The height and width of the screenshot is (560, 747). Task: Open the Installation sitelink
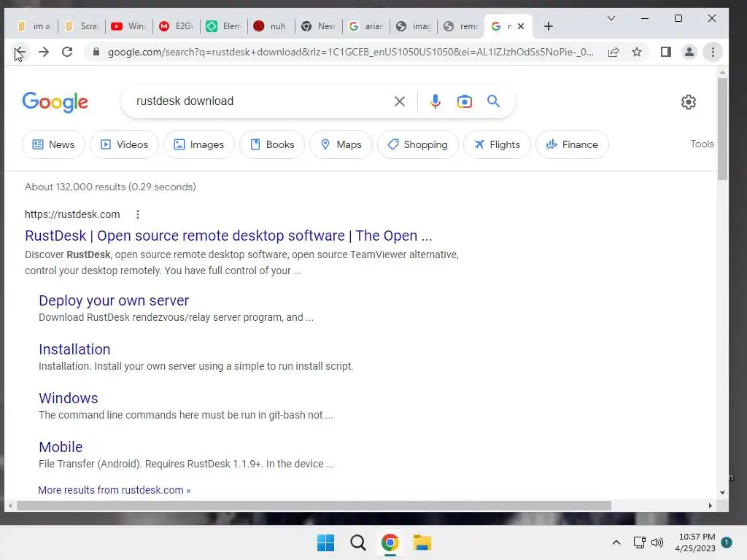pyautogui.click(x=74, y=349)
